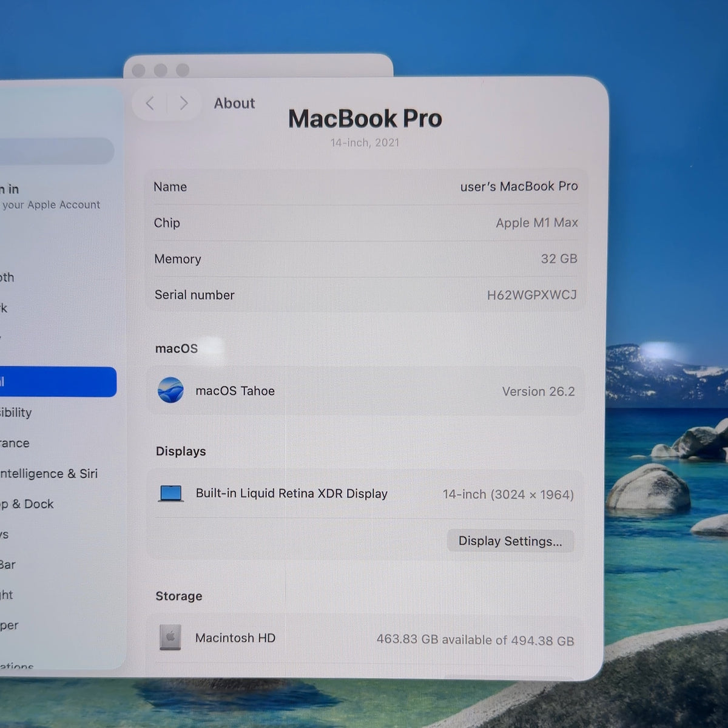Screen dimensions: 728x728
Task: Click the Chip row label
Action: click(x=167, y=223)
